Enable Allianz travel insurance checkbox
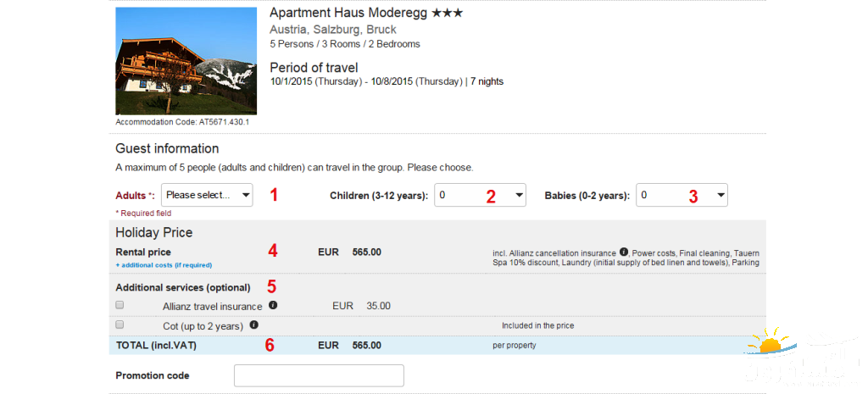Image resolution: width=868 pixels, height=394 pixels. [120, 305]
